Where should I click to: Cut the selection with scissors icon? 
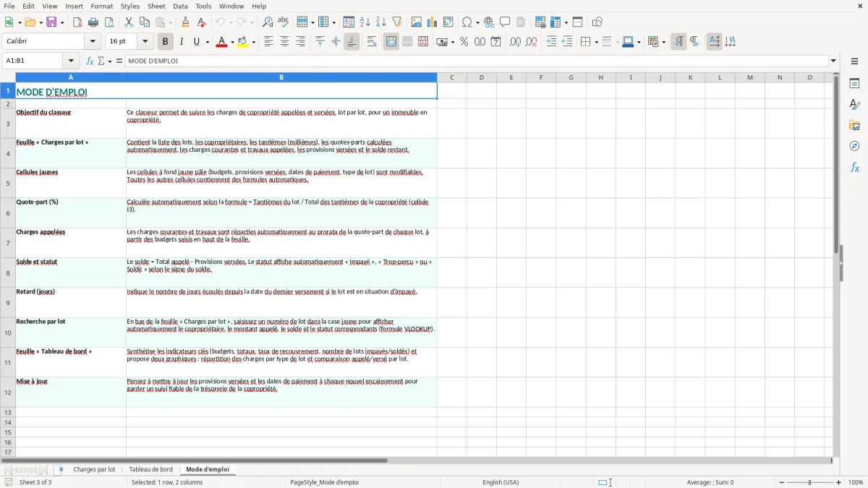[x=129, y=22]
